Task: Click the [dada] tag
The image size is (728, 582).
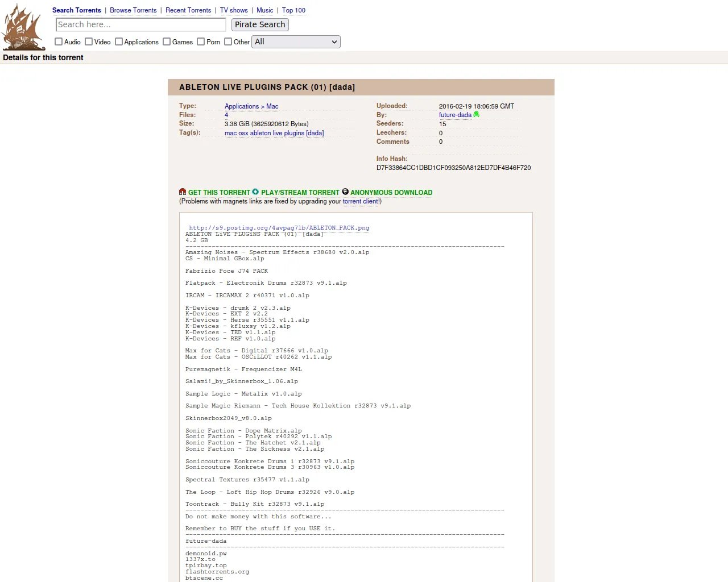Action: click(315, 133)
